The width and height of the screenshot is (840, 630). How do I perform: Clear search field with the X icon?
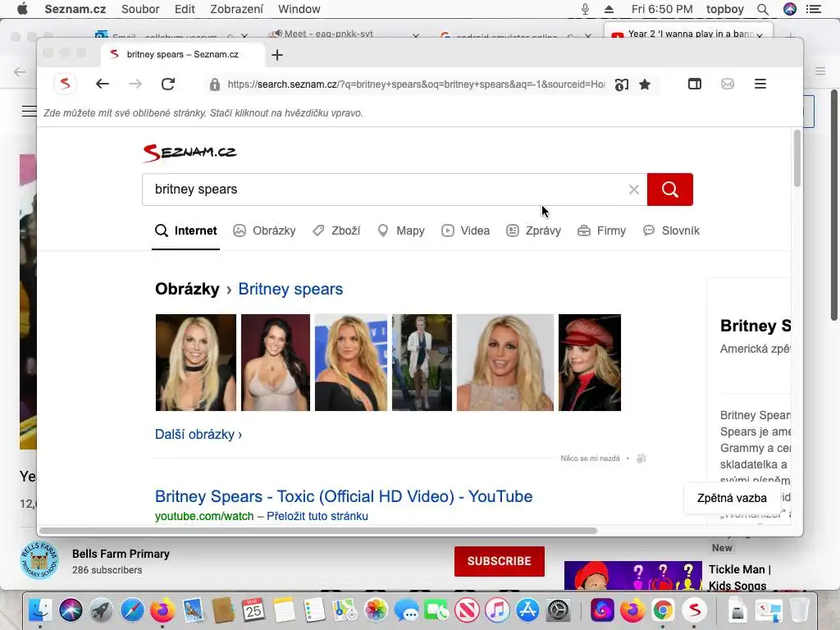(x=634, y=189)
